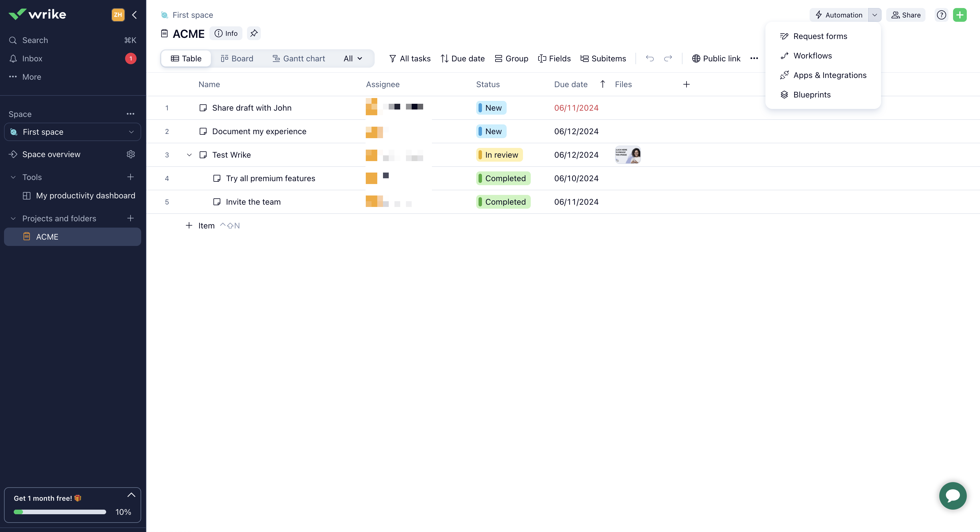Viewport: 980px width, 532px height.
Task: Open the help question mark
Action: pos(941,15)
